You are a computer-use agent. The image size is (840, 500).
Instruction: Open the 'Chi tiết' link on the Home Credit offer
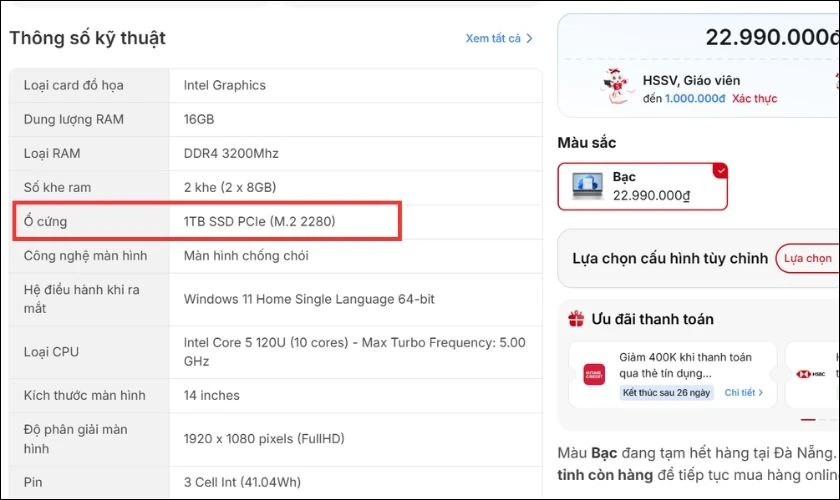click(x=744, y=392)
